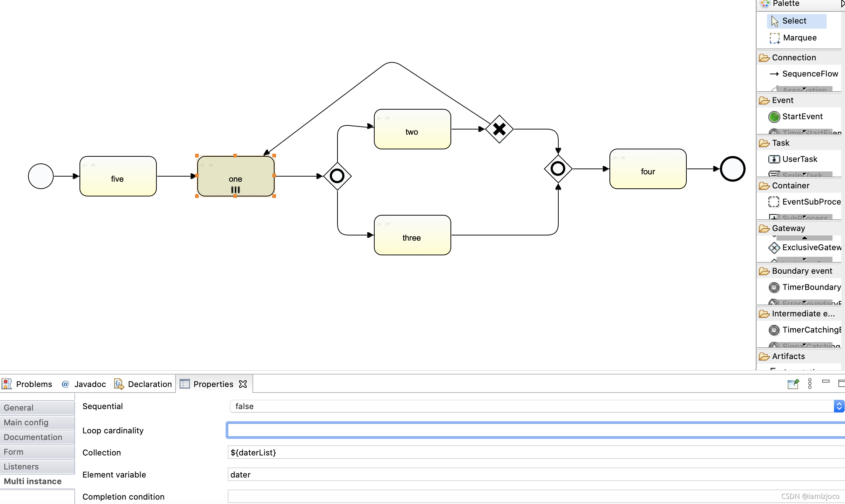Pick the UserTask palette item
The height and width of the screenshot is (504, 845).
coord(799,159)
